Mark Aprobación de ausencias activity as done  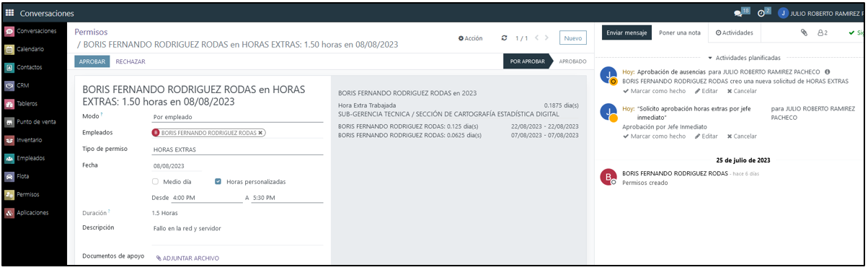point(654,91)
